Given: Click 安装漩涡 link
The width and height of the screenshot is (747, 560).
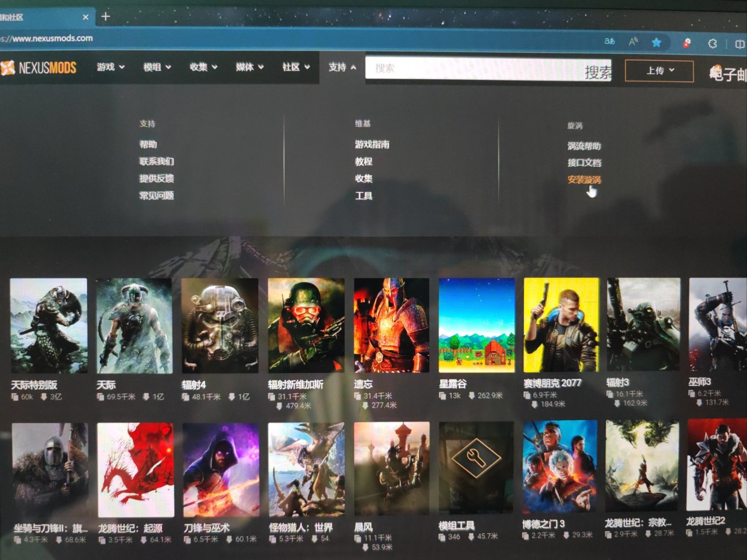Looking at the screenshot, I should pos(584,180).
